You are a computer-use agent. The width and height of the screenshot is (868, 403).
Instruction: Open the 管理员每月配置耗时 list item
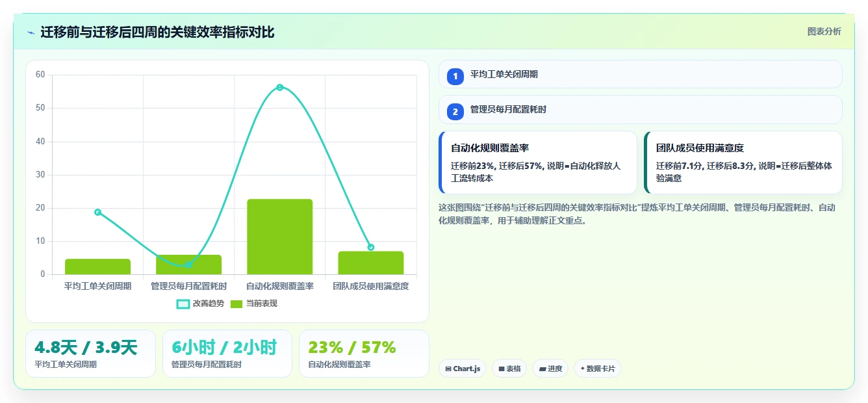click(x=641, y=109)
